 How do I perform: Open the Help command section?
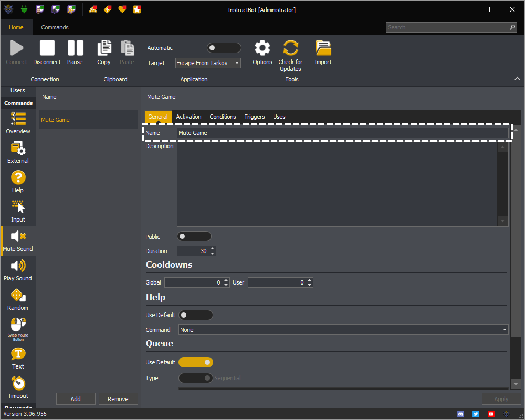click(18, 182)
